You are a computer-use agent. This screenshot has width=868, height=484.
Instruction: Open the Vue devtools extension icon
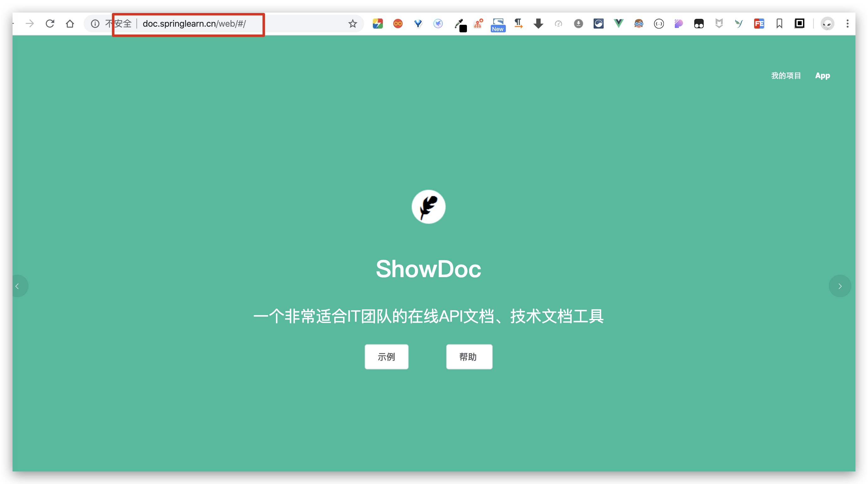pos(618,24)
